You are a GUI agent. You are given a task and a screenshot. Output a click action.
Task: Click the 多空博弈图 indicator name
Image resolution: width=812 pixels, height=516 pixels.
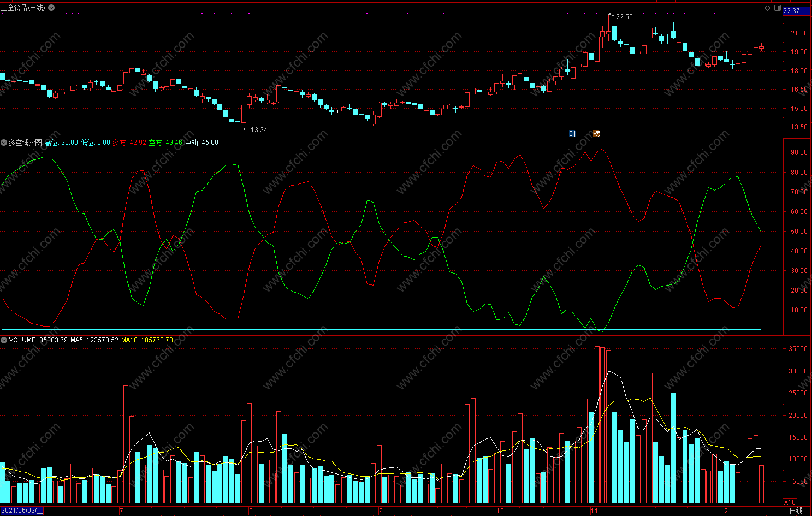pyautogui.click(x=25, y=143)
